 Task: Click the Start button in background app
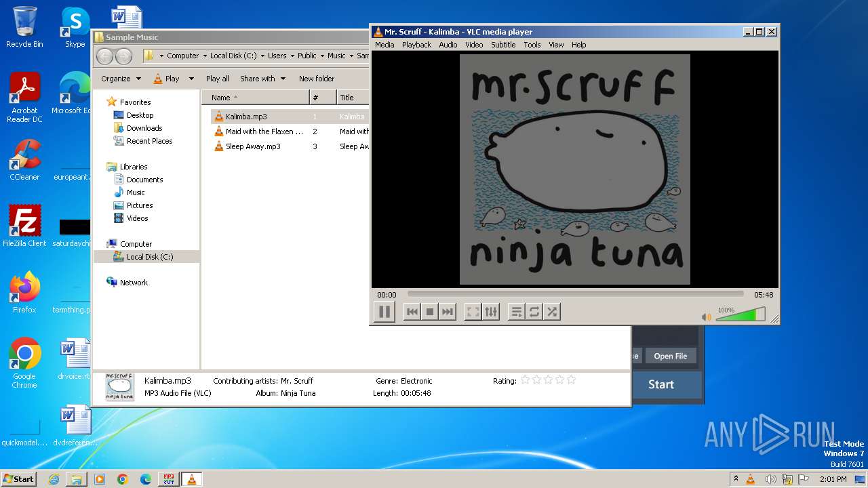click(x=660, y=384)
